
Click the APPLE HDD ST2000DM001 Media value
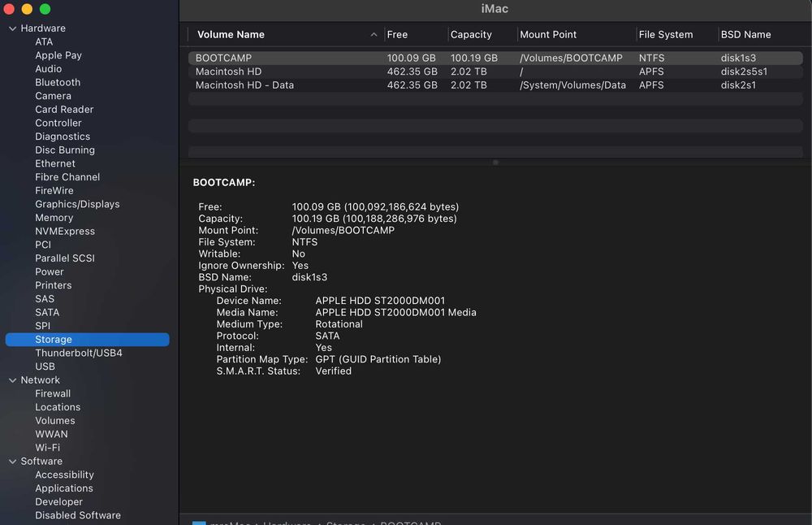point(395,313)
